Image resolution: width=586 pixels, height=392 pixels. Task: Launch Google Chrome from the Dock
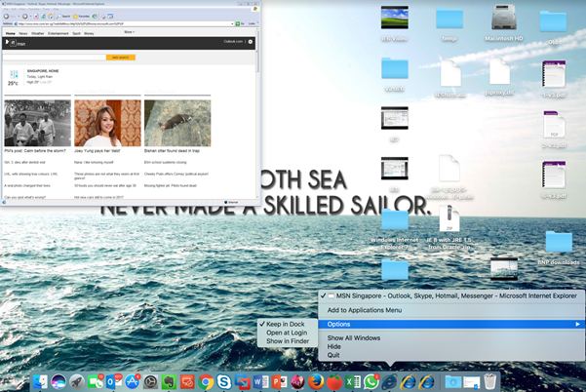point(205,380)
